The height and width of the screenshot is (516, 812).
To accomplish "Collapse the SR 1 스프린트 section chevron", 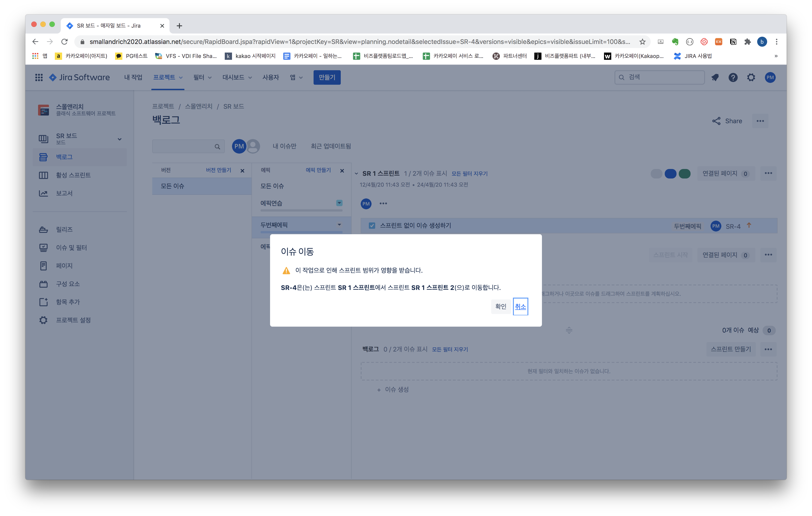I will pyautogui.click(x=356, y=174).
